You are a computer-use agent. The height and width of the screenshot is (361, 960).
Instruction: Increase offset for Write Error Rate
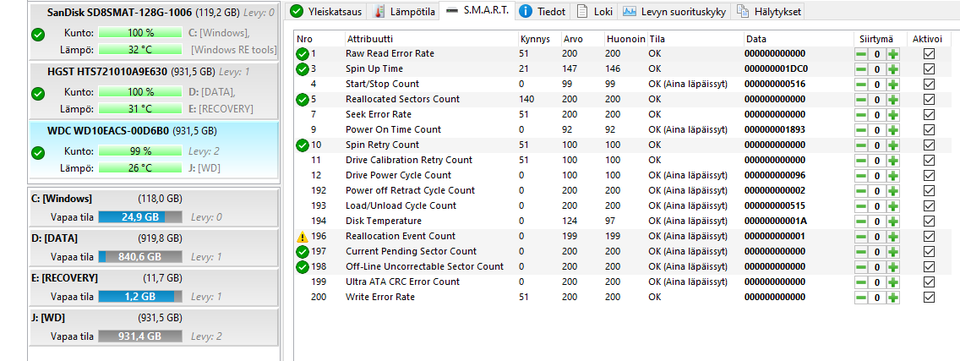point(893,297)
